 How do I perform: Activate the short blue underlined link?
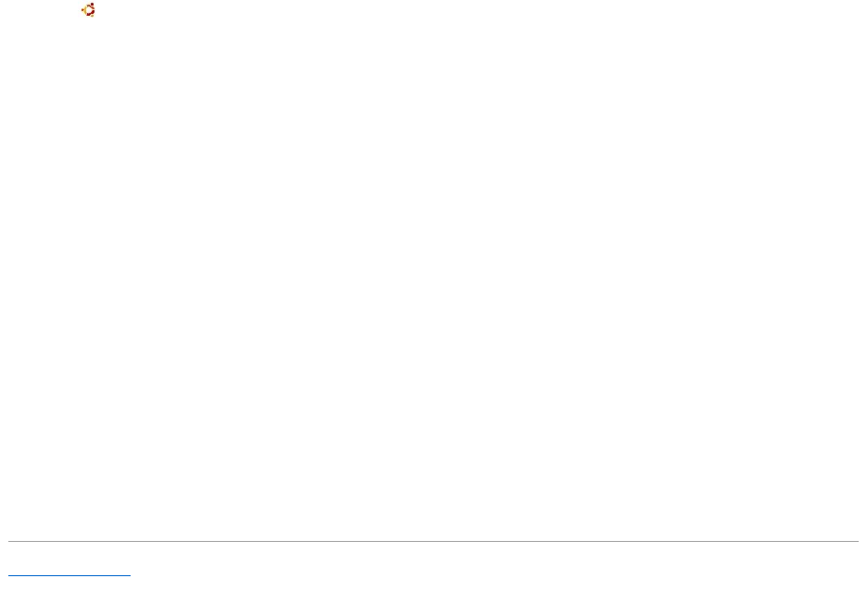pos(69,575)
